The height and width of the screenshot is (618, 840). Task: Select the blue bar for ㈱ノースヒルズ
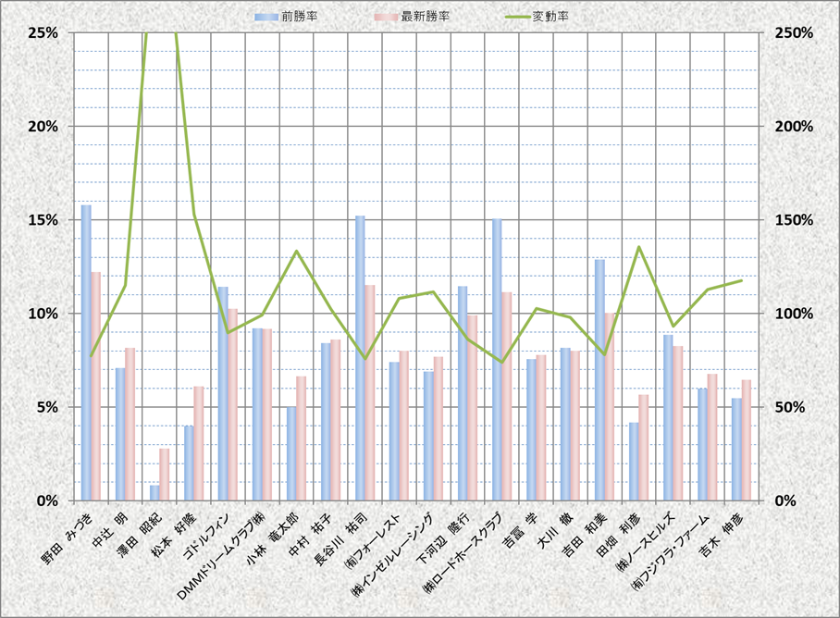coord(668,417)
